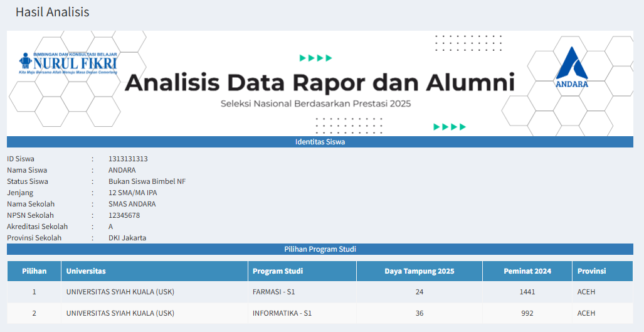
Task: Select the INFORMATIKA - S1 row cell
Action: (x=282, y=313)
